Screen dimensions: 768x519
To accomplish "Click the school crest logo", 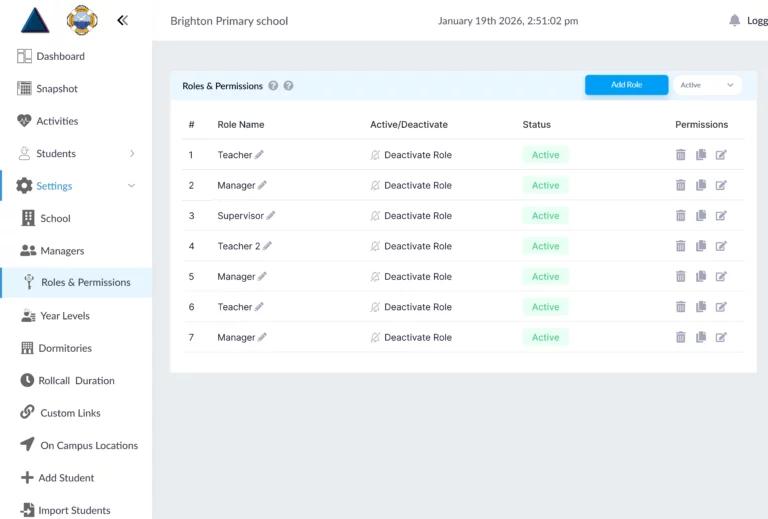I will click(82, 20).
